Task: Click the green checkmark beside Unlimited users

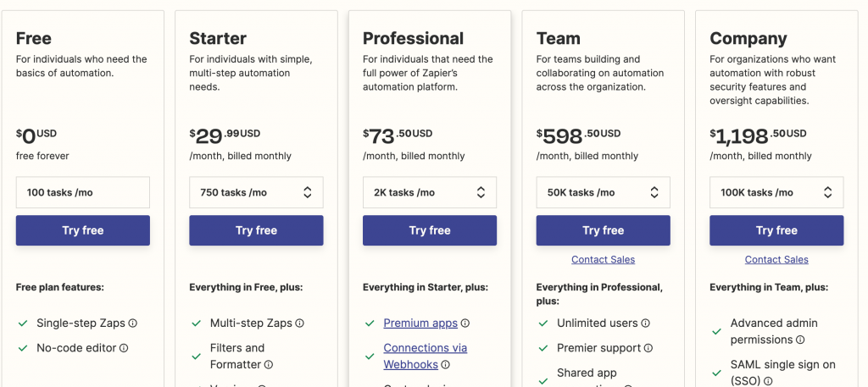Action: click(543, 323)
